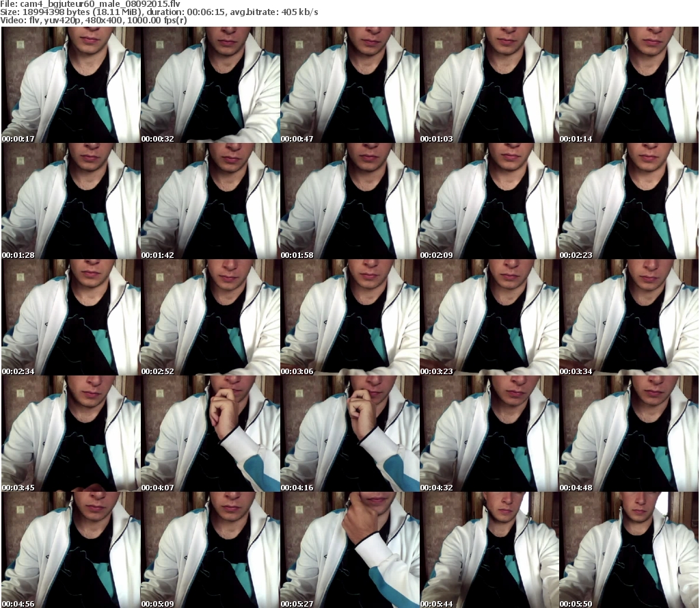Click the 'Size: 18994398 bytes' header line

159,12
